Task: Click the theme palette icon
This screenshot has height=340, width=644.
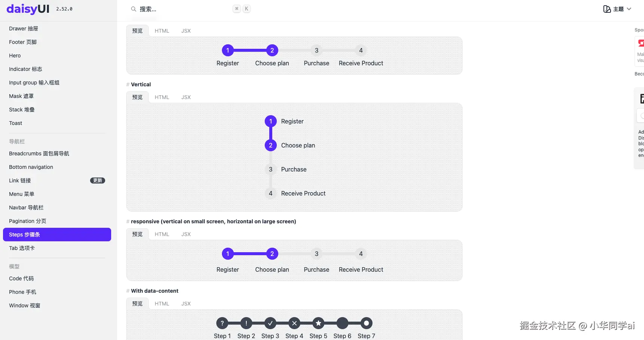Action: pyautogui.click(x=607, y=9)
